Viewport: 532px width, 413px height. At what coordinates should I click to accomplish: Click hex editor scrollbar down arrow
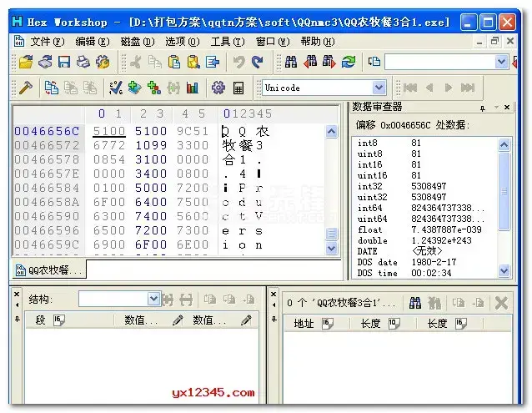pos(332,249)
